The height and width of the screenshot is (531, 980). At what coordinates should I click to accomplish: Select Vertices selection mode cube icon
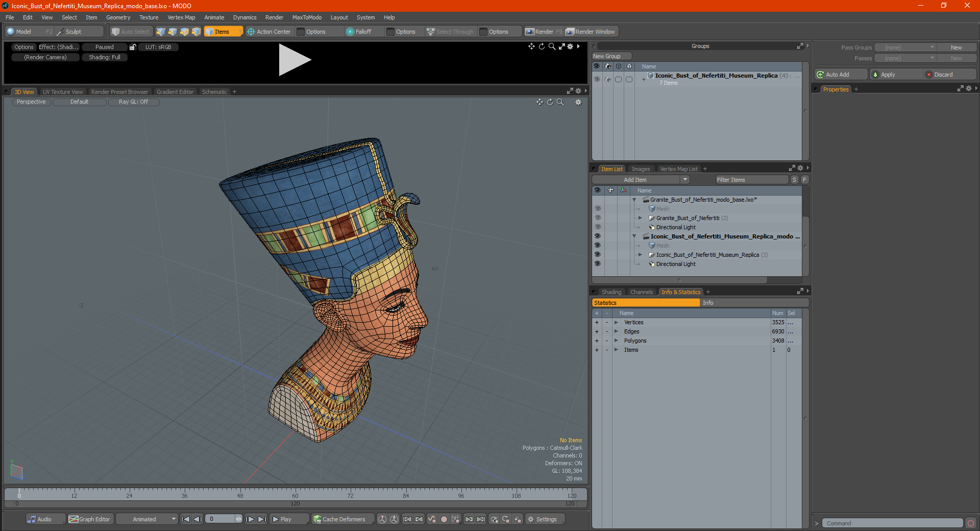coord(161,32)
